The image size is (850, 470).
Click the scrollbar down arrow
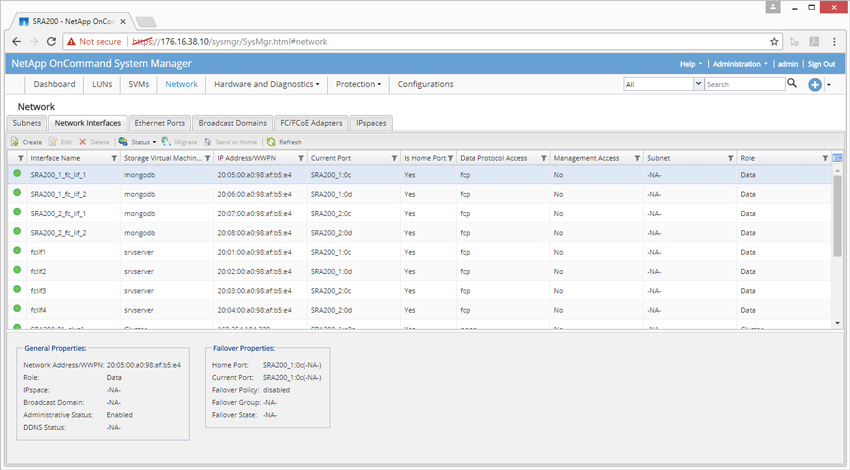pos(838,323)
